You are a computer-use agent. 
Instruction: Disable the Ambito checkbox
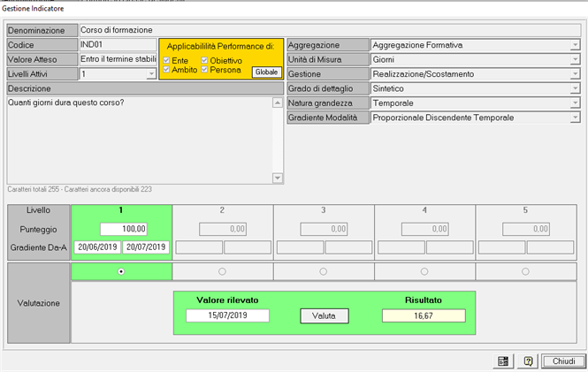coord(166,70)
